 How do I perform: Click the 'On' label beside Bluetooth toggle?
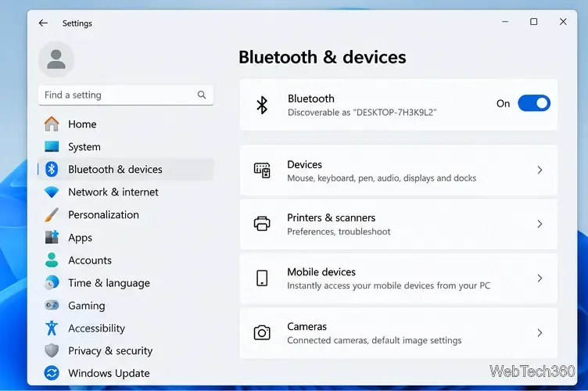click(x=504, y=103)
